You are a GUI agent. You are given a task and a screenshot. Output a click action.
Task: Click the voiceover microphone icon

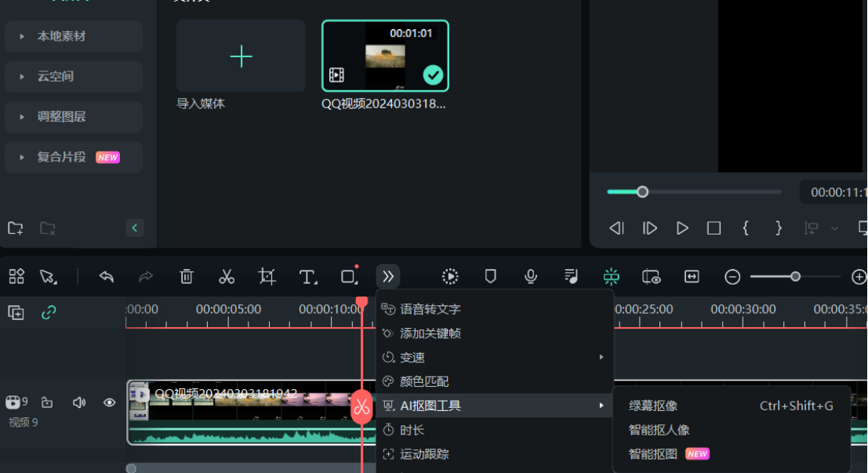(x=530, y=276)
